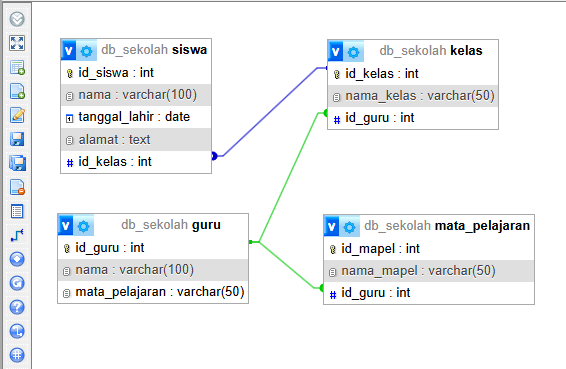Open gear options on mata_pelajaran table

[x=349, y=227]
